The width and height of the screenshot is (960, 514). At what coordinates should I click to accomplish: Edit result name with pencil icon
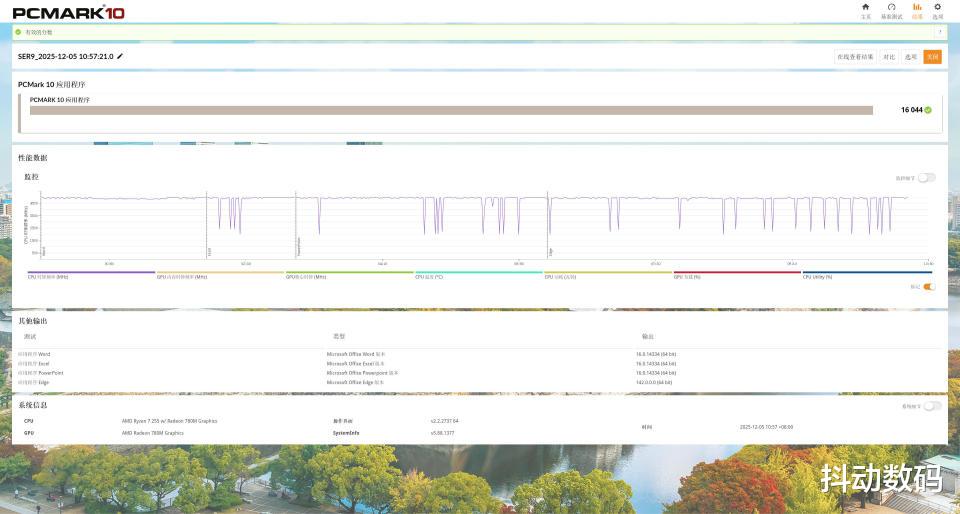pyautogui.click(x=120, y=56)
